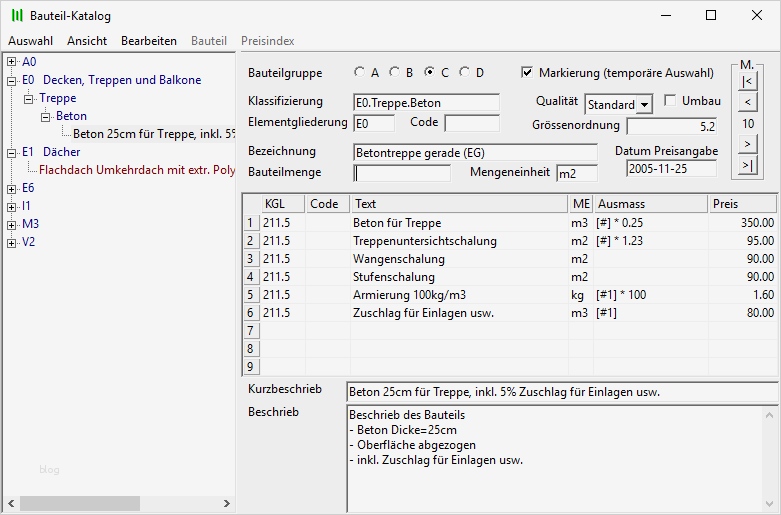Click the Ausmass column header
This screenshot has height=515, width=781.
click(651, 204)
